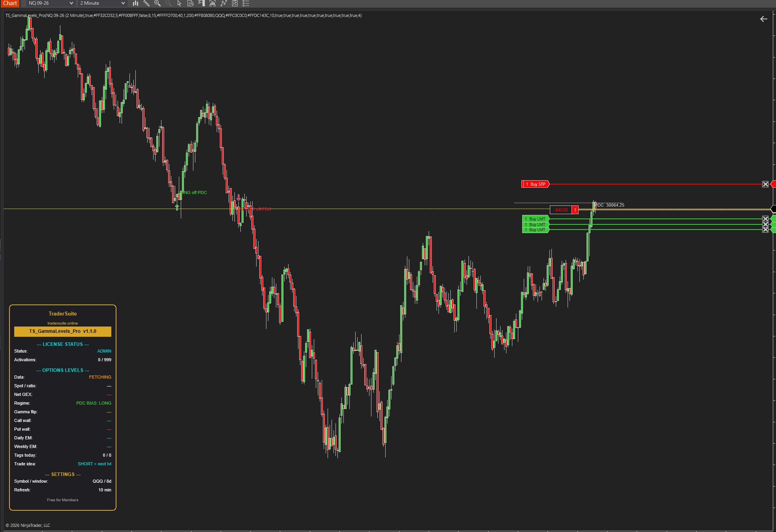
Task: Click the green up arrow signal marker
Action: click(x=177, y=207)
